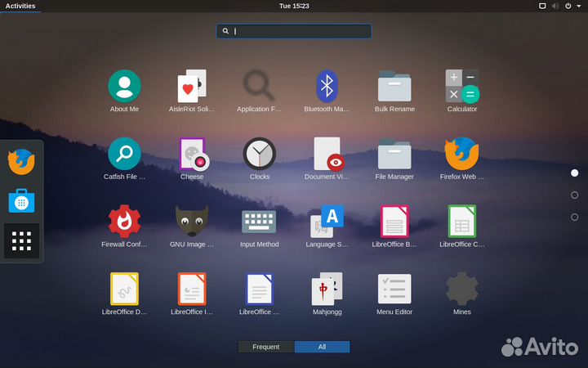Open the Calculator app

coord(462,91)
